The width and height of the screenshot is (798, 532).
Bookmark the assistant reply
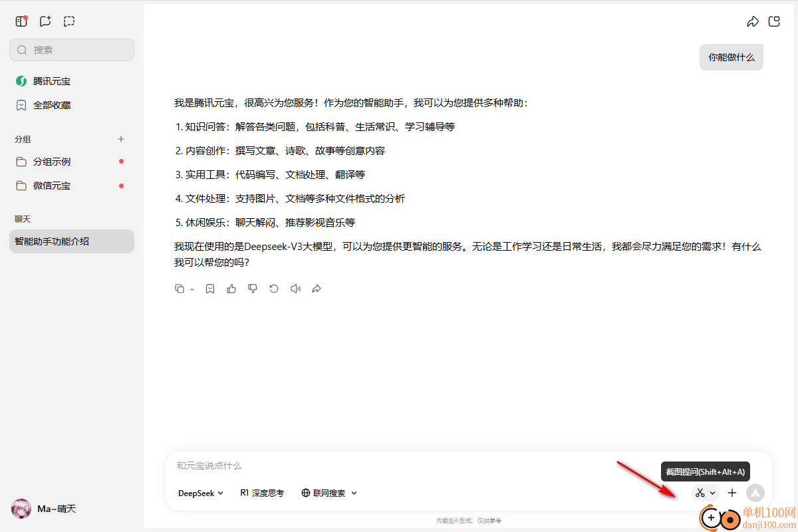(210, 289)
